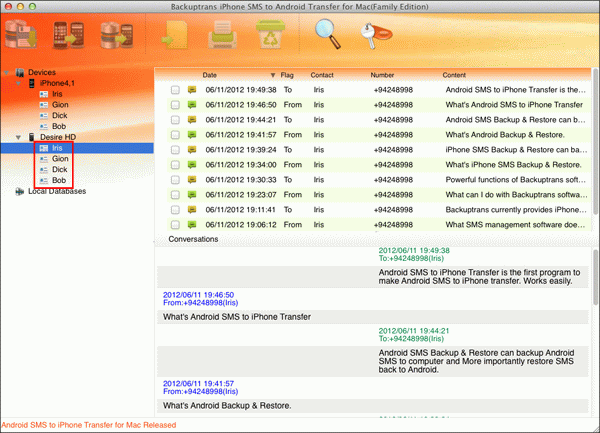Click green message bubble in 19:46:50 row
Viewport: 600px width, 433px height.
tap(192, 105)
